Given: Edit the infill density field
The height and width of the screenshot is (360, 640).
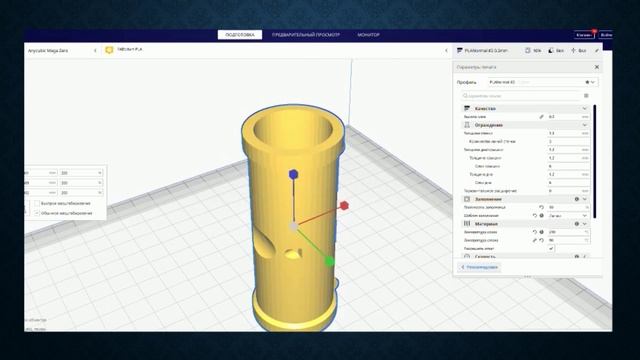Looking at the screenshot, I should click(568, 207).
